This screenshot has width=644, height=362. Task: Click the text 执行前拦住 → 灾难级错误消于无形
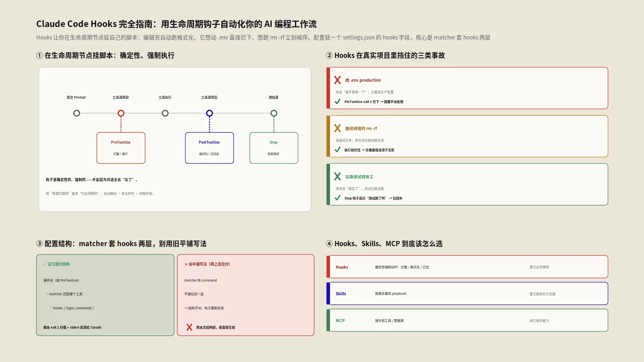[x=369, y=150]
